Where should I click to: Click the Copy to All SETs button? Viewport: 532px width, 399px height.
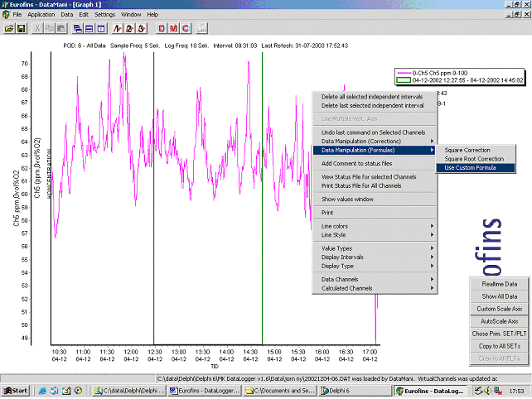coord(500,346)
